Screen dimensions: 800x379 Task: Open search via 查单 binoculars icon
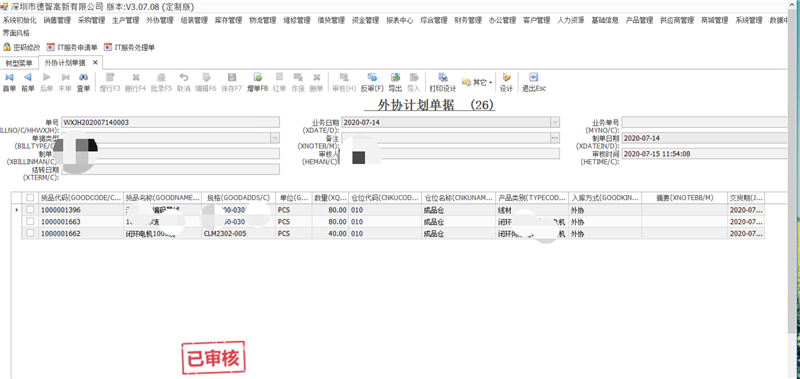(x=83, y=82)
